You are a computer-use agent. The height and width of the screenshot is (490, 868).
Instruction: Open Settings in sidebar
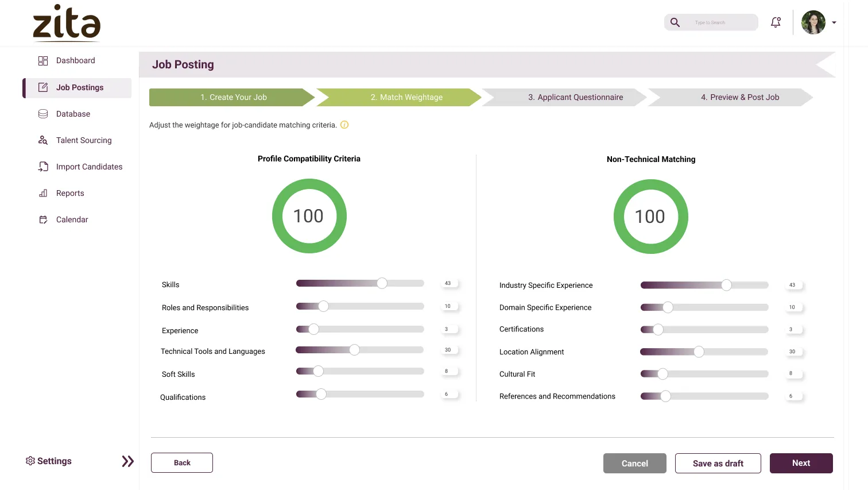click(49, 461)
